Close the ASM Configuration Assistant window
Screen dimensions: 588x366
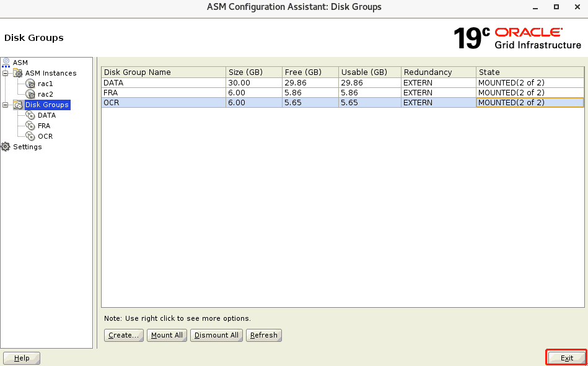click(577, 7)
